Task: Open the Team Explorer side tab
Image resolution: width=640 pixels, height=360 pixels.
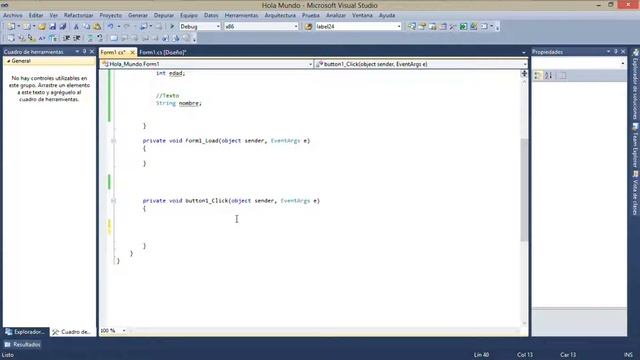Action: [x=635, y=145]
